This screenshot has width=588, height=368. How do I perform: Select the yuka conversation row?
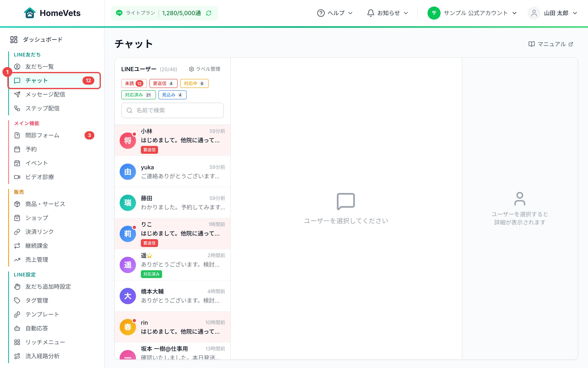coord(172,172)
